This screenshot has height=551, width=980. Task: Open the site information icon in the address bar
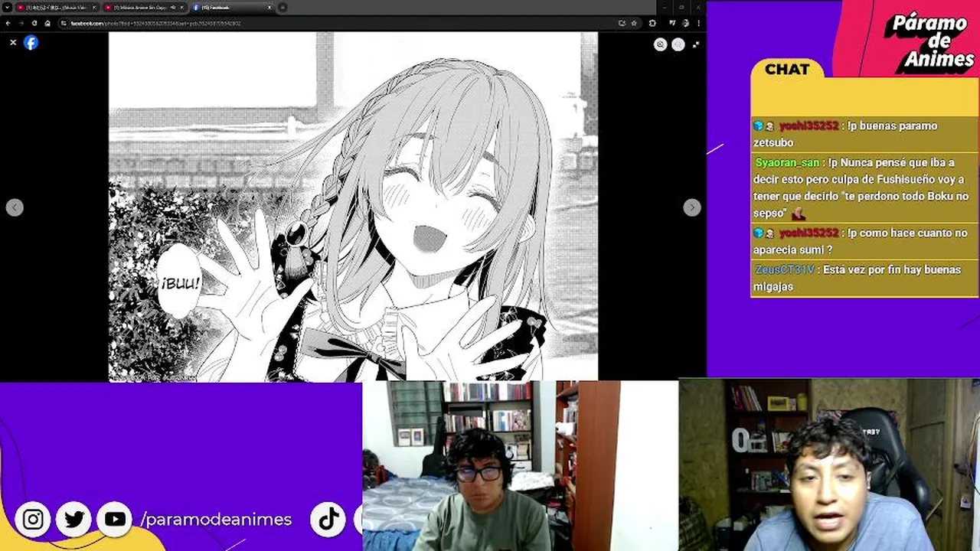(64, 23)
